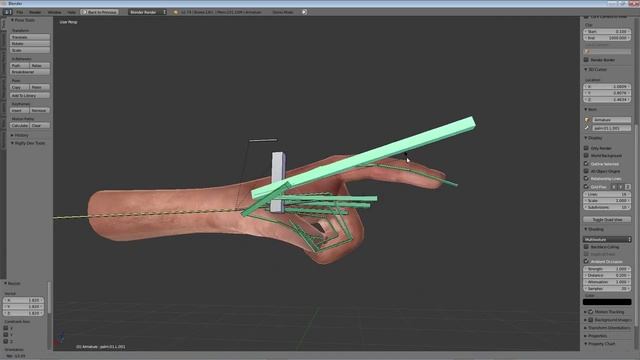Adjust the AO Strength slider
This screenshot has height=360, width=640.
607,269
